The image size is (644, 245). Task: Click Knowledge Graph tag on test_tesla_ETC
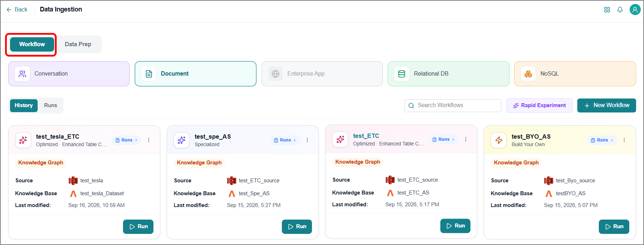click(x=41, y=163)
